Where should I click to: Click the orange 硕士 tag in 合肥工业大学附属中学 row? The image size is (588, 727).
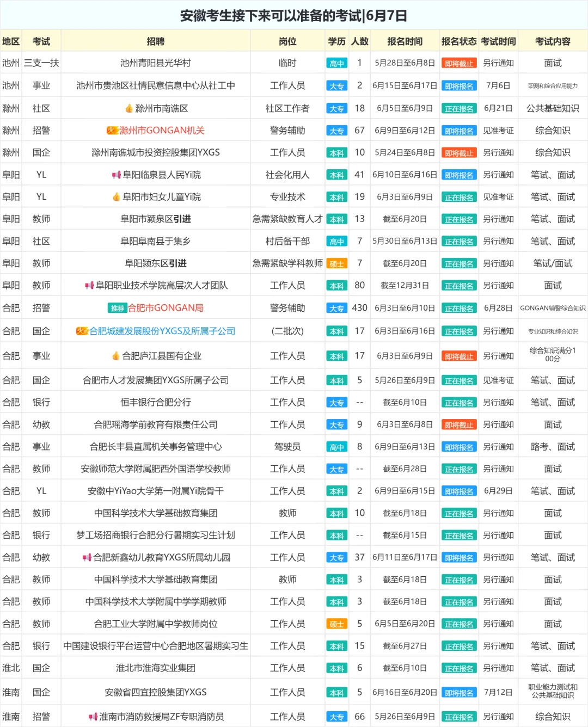(x=337, y=624)
